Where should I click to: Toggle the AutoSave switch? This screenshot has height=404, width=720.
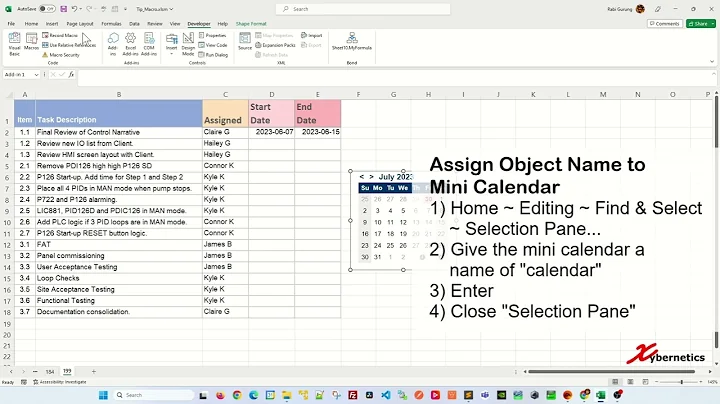tap(47, 9)
